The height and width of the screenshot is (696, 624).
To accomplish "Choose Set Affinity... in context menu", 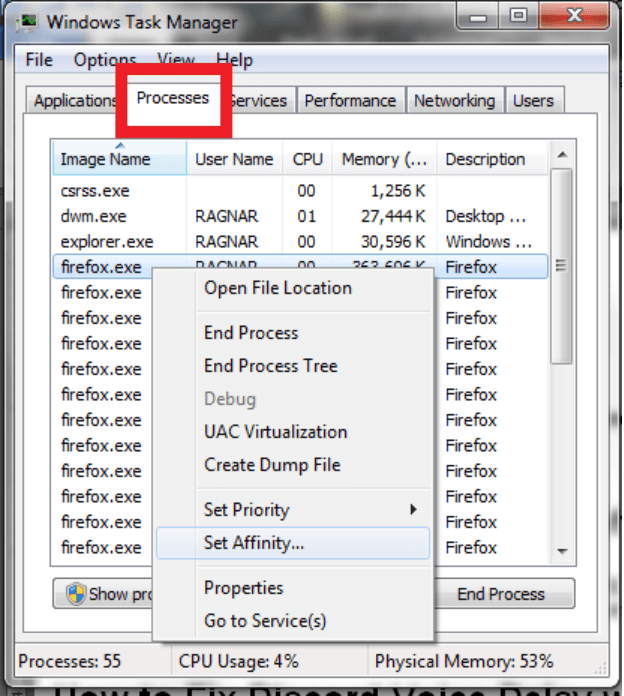I will 293,542.
